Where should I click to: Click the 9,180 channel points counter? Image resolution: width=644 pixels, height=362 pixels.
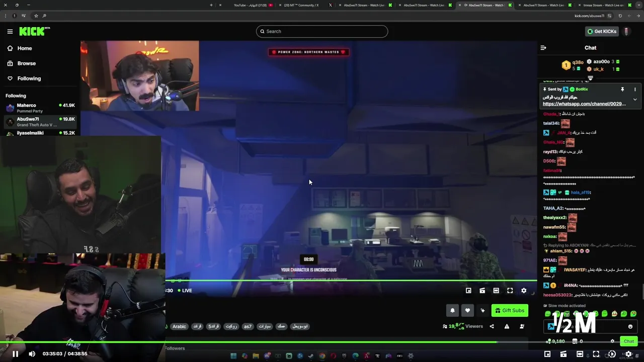click(555, 341)
